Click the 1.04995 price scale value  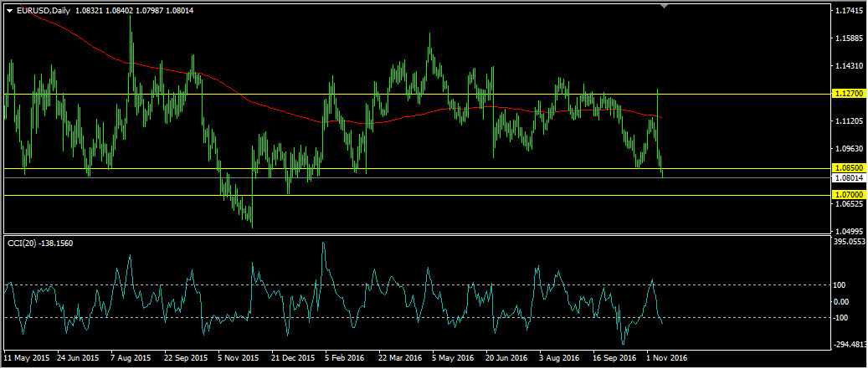tap(850, 231)
